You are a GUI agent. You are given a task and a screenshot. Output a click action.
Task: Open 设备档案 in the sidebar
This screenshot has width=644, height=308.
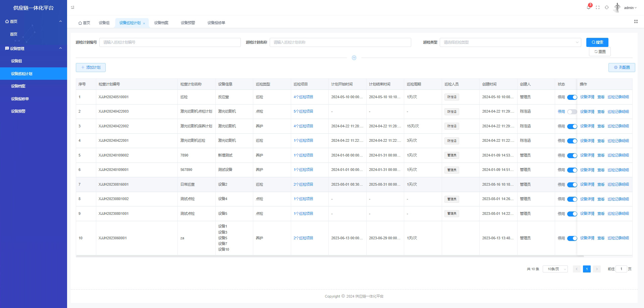(34, 86)
